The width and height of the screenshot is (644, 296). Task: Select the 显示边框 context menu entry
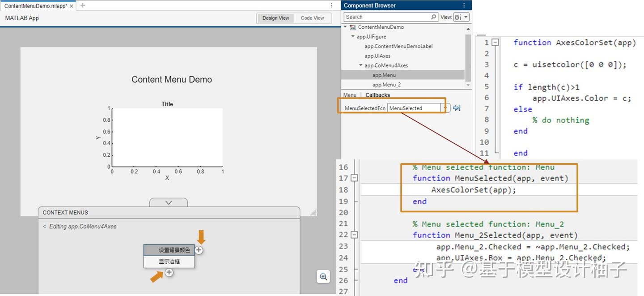pyautogui.click(x=169, y=261)
